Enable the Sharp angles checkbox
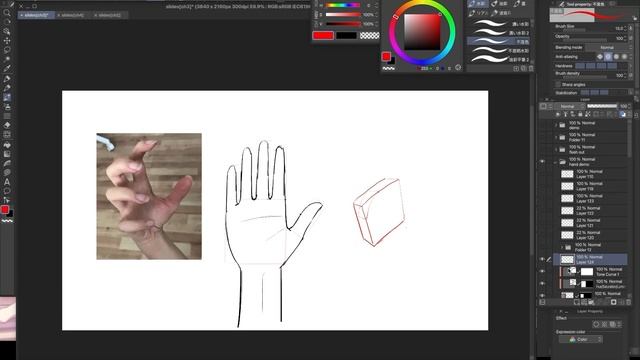640x360 pixels. pos(558,84)
